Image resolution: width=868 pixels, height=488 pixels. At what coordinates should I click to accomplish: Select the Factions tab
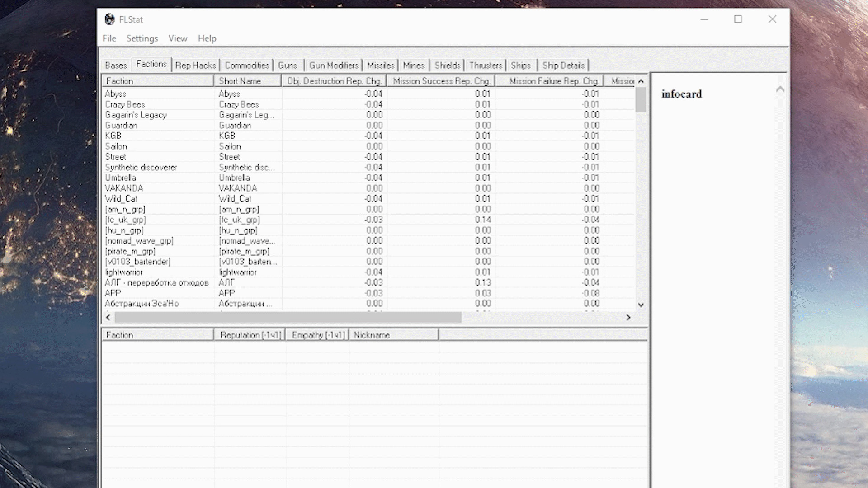tap(151, 64)
